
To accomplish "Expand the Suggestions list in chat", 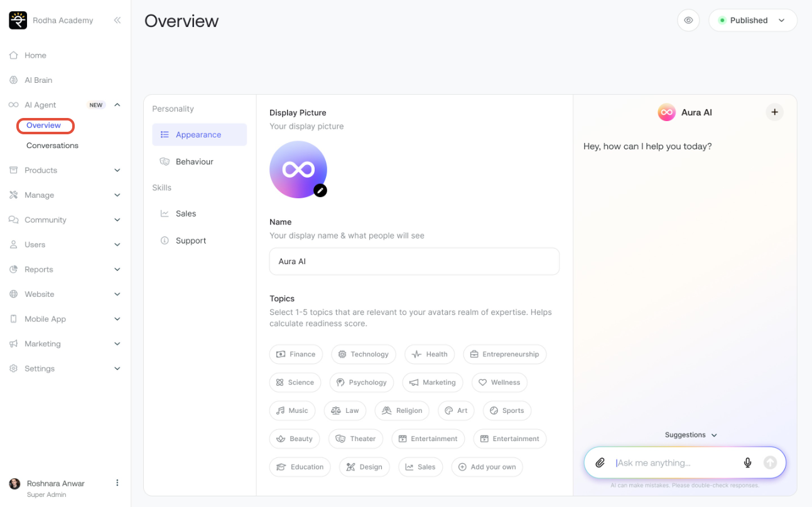I will [x=691, y=435].
